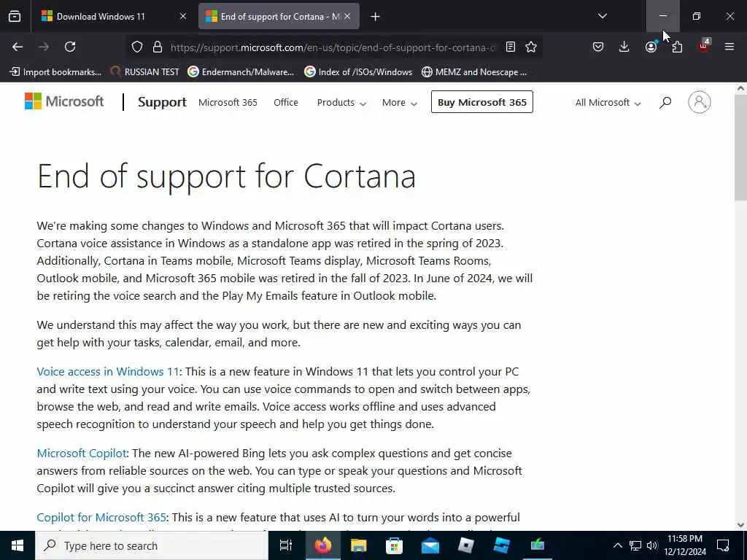
Task: Open Firefox application hamburger menu
Action: tap(729, 47)
